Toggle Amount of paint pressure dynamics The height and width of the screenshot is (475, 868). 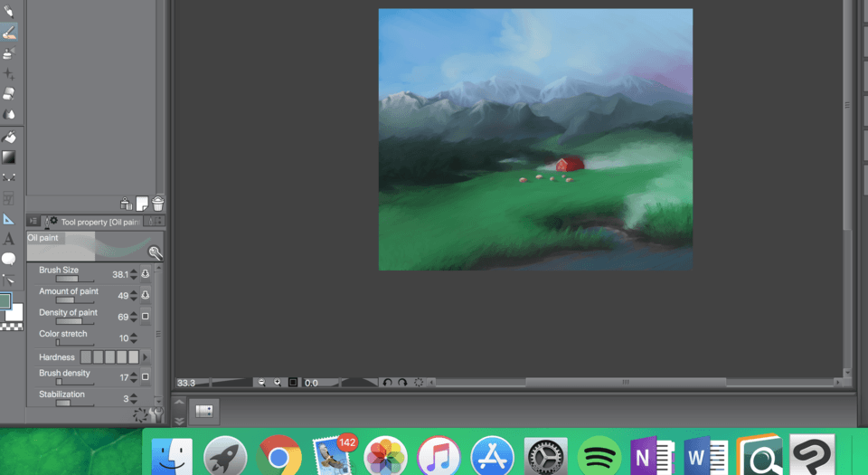(145, 295)
